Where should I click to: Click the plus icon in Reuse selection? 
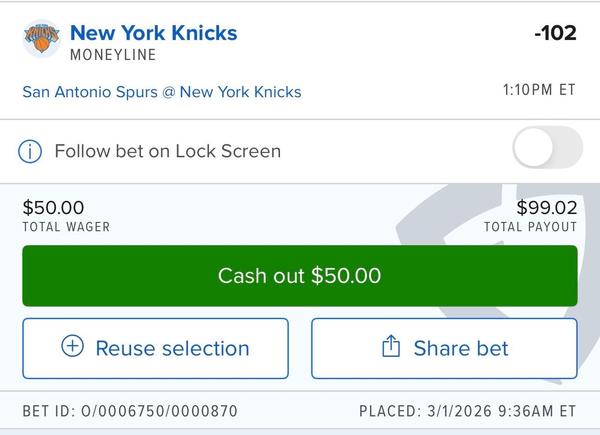(x=73, y=347)
